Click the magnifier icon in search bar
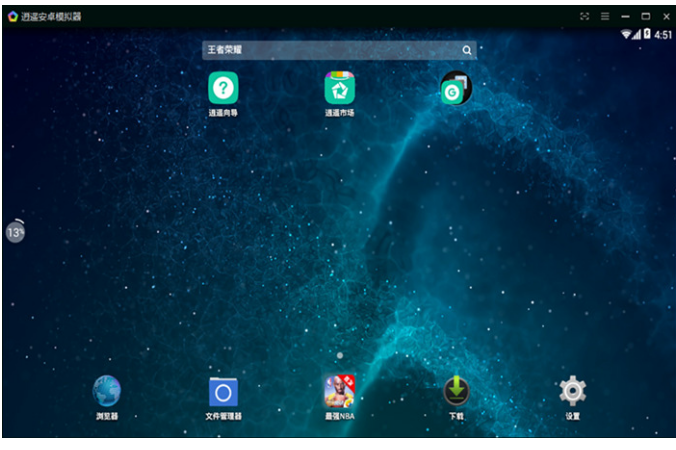Viewport: 676px width, 450px height. pyautogui.click(x=466, y=49)
